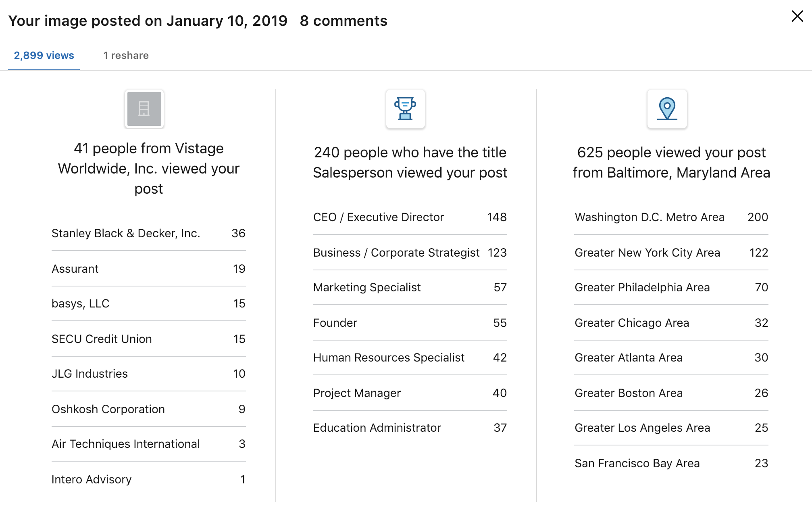Pick the Human Resources Specialist row

point(410,358)
